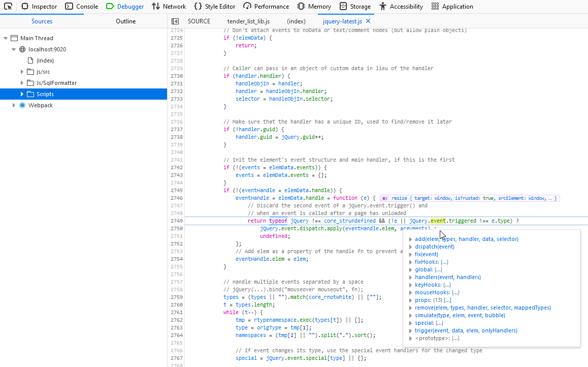Click the Webpack package icon
Screen dimensions: 588x367
coord(22,105)
